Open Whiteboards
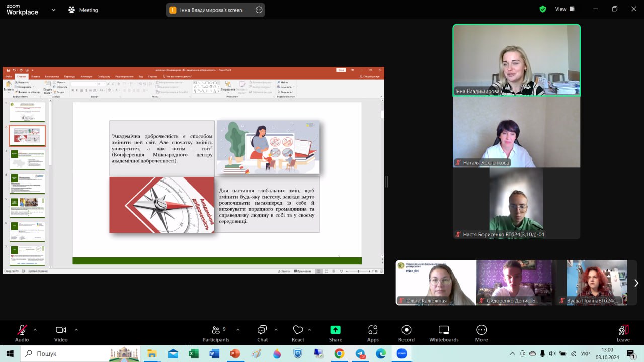 pyautogui.click(x=444, y=333)
